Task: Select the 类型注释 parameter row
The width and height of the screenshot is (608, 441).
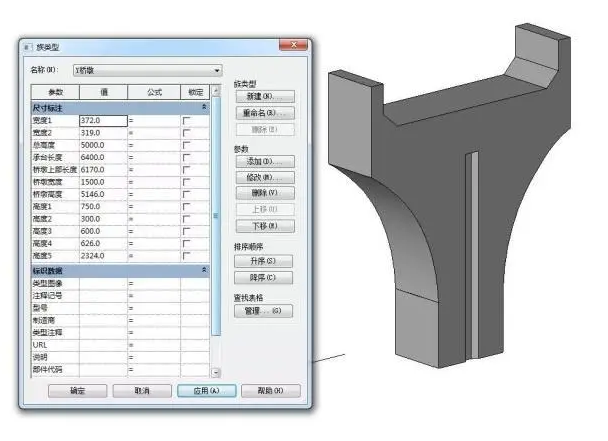Action: [x=120, y=333]
